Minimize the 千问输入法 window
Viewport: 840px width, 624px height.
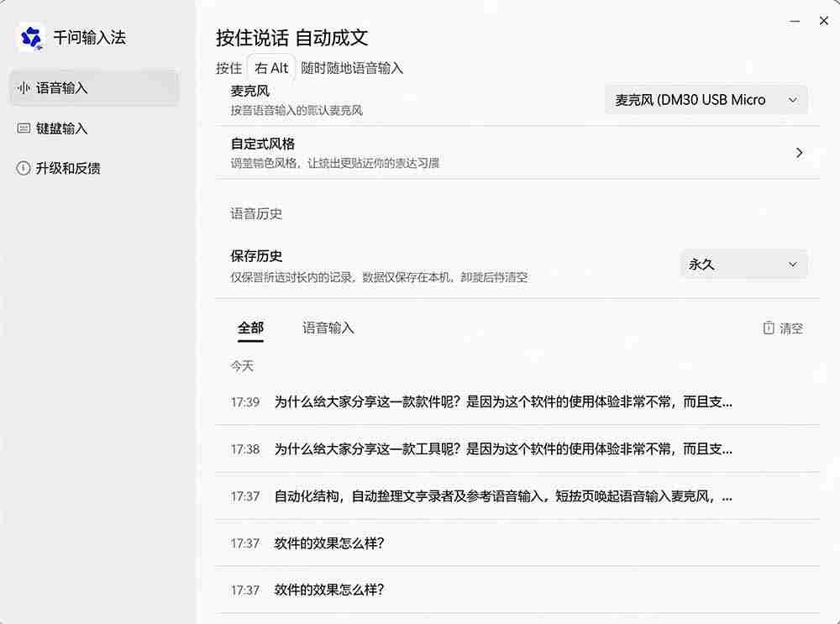(795, 21)
